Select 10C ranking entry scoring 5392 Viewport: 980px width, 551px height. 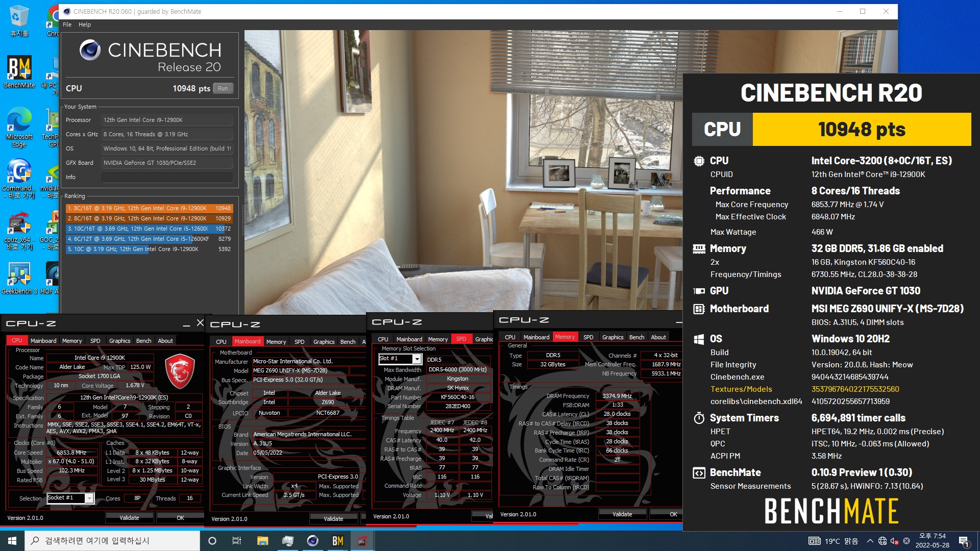(x=149, y=249)
